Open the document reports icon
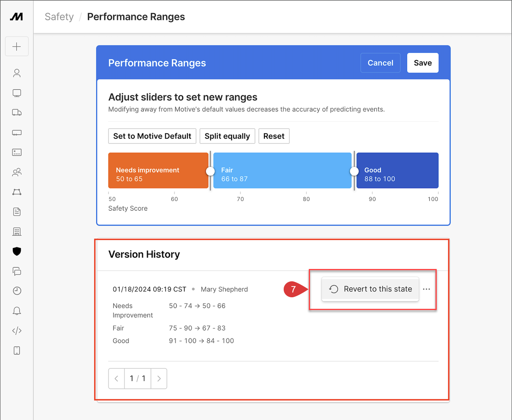 [x=17, y=212]
